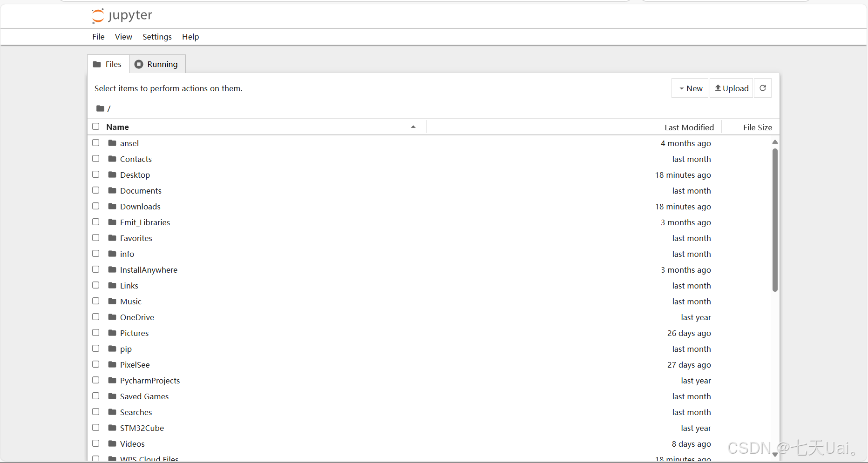The image size is (868, 463).
Task: Click the root folder breadcrumb icon
Action: point(100,108)
